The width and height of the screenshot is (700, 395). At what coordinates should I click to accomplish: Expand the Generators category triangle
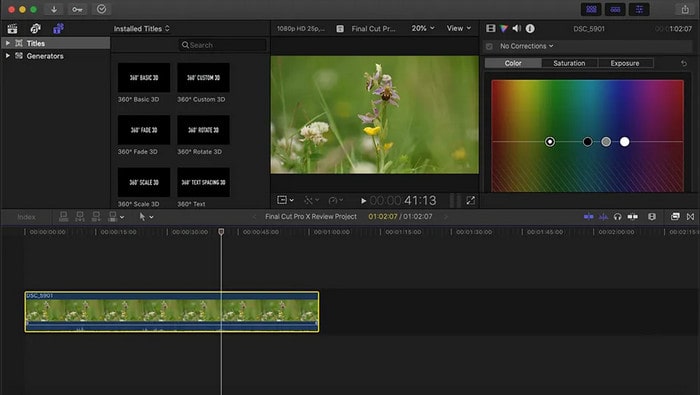pyautogui.click(x=8, y=56)
